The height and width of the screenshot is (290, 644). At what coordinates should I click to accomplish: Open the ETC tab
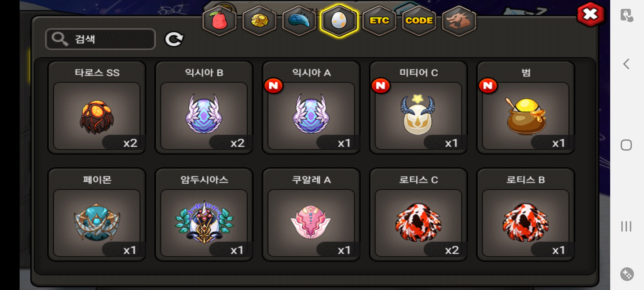379,21
